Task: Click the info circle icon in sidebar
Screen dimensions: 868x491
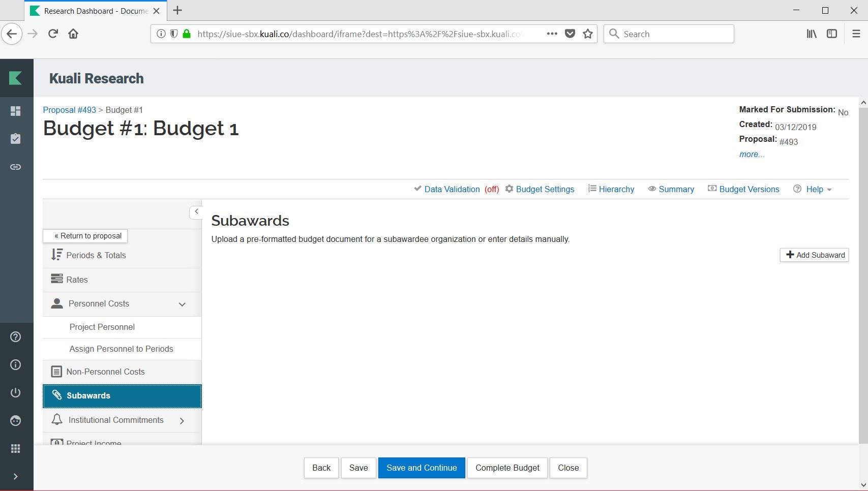Action: (x=16, y=365)
